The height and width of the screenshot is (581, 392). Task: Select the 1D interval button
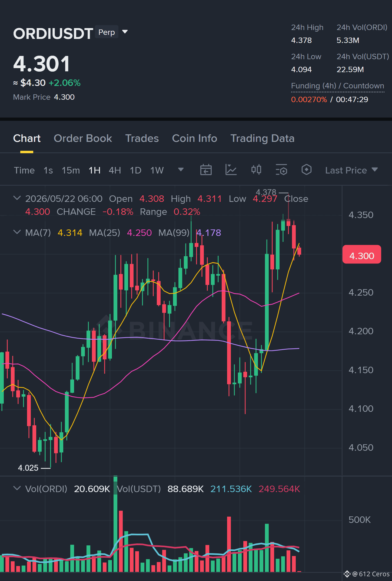point(135,170)
